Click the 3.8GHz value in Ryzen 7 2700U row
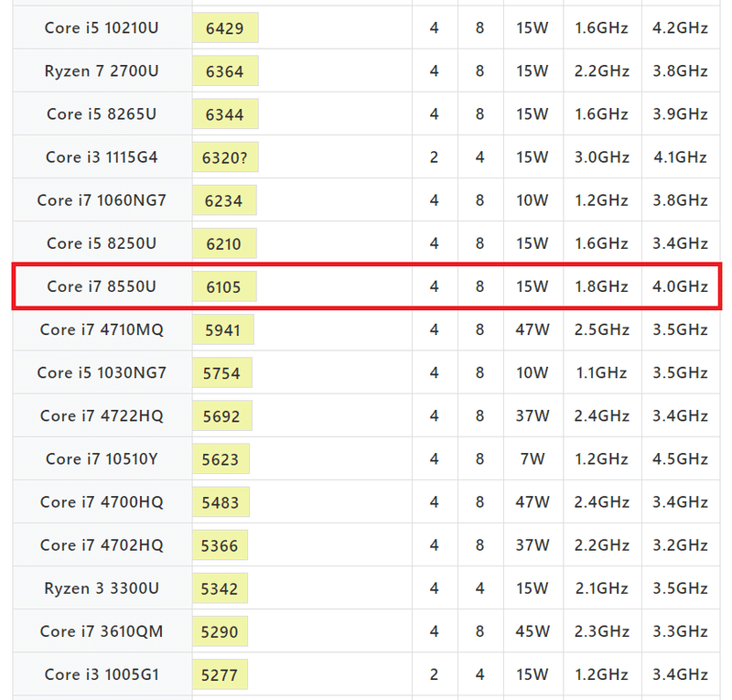This screenshot has height=700, width=732. 680,71
